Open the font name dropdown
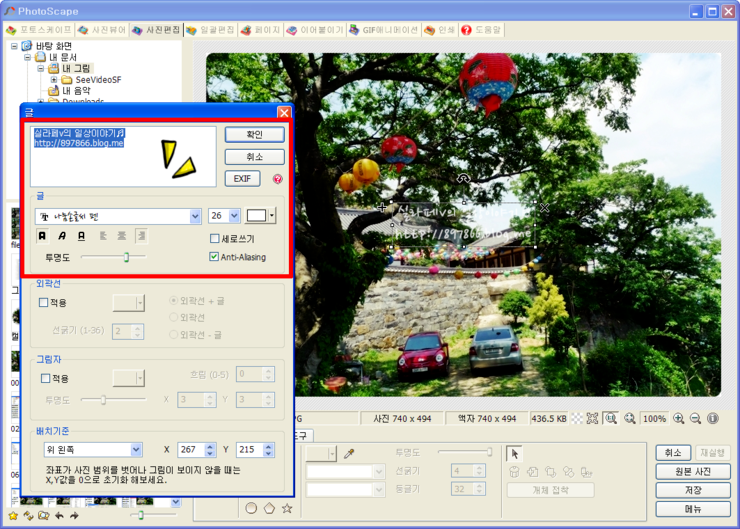 coord(195,216)
